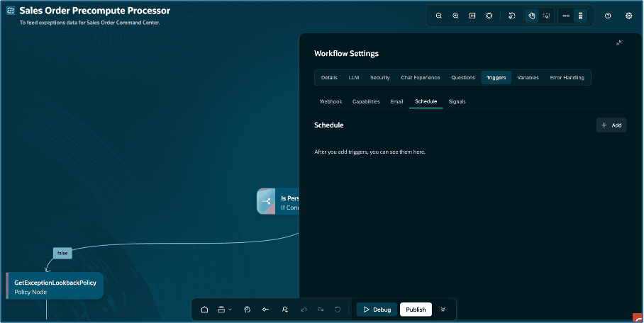Add a new schedule trigger
The width and height of the screenshot is (644, 323).
[611, 125]
